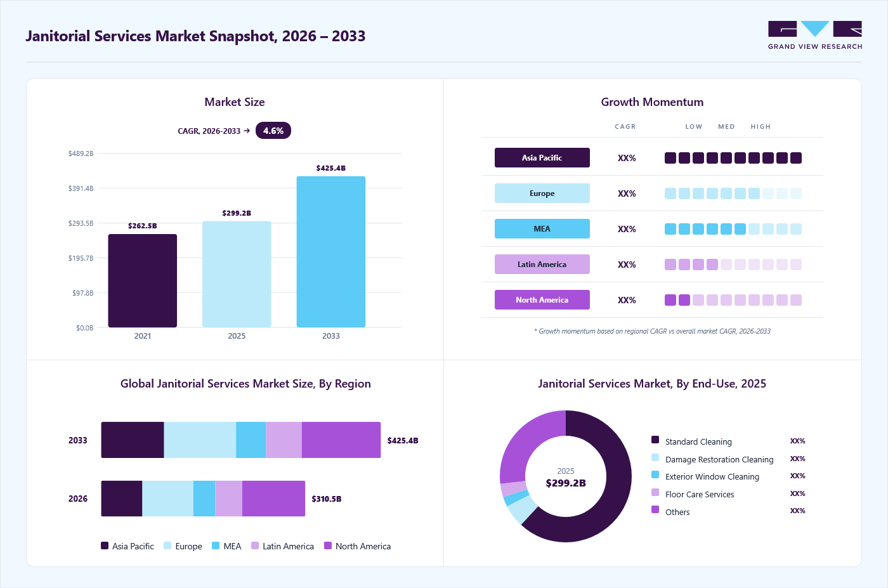
Task: Click the 2021 market size bar
Action: pyautogui.click(x=143, y=281)
